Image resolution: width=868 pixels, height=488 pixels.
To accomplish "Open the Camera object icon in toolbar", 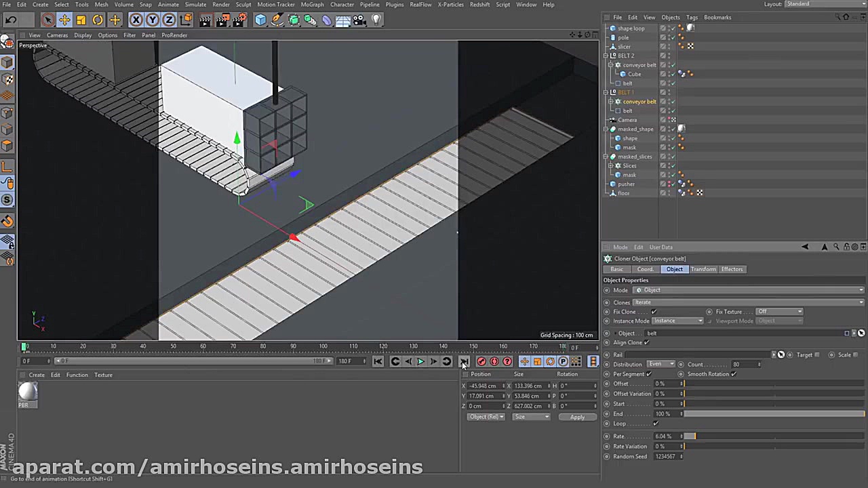I will (359, 20).
